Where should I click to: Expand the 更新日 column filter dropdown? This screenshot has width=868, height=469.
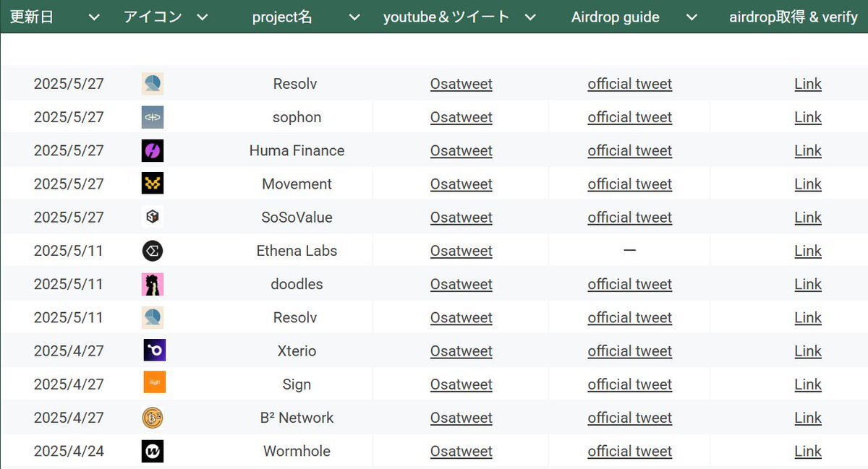[94, 17]
